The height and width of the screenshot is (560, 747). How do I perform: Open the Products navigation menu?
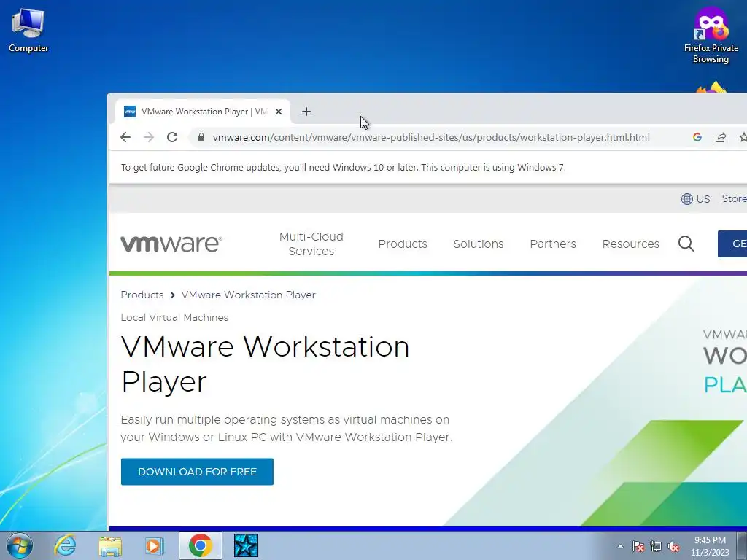coord(403,244)
